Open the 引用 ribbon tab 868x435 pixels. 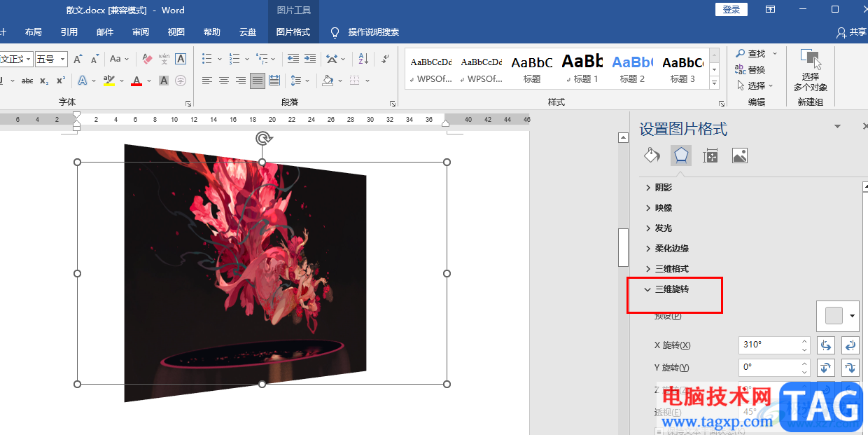69,32
